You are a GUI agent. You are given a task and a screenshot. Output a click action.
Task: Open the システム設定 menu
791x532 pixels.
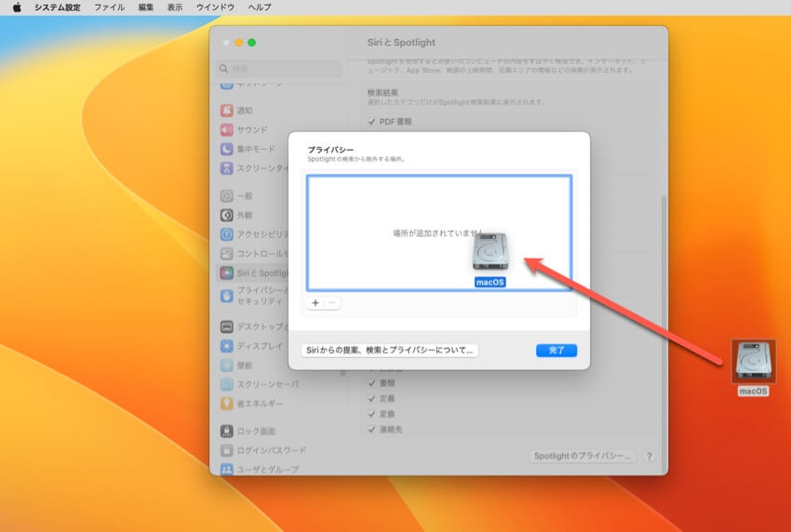[x=57, y=7]
